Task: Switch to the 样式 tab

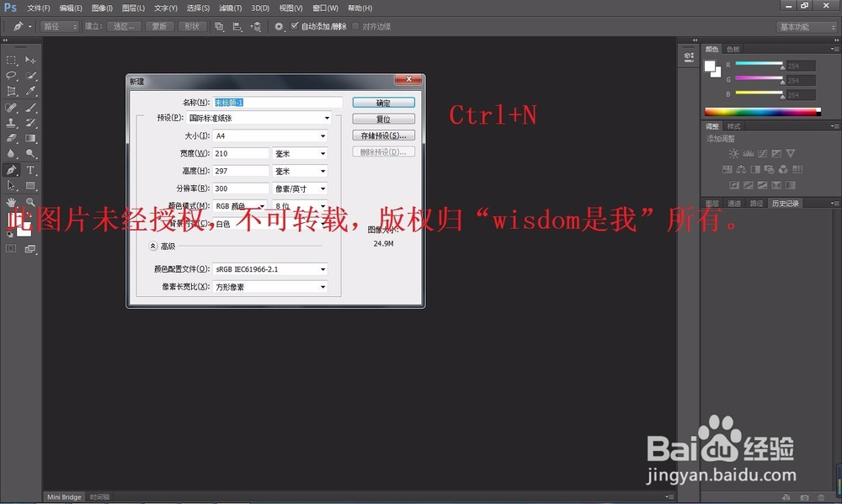Action: click(733, 126)
